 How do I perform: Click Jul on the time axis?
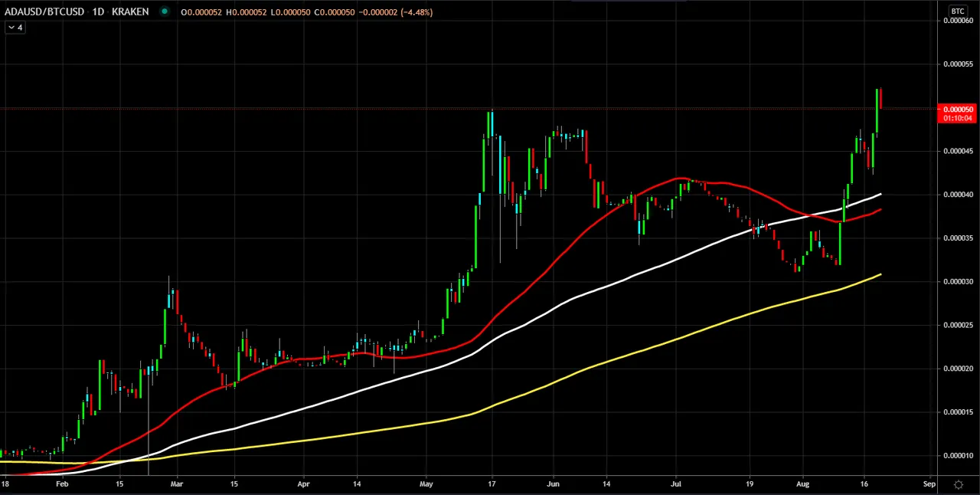676,484
